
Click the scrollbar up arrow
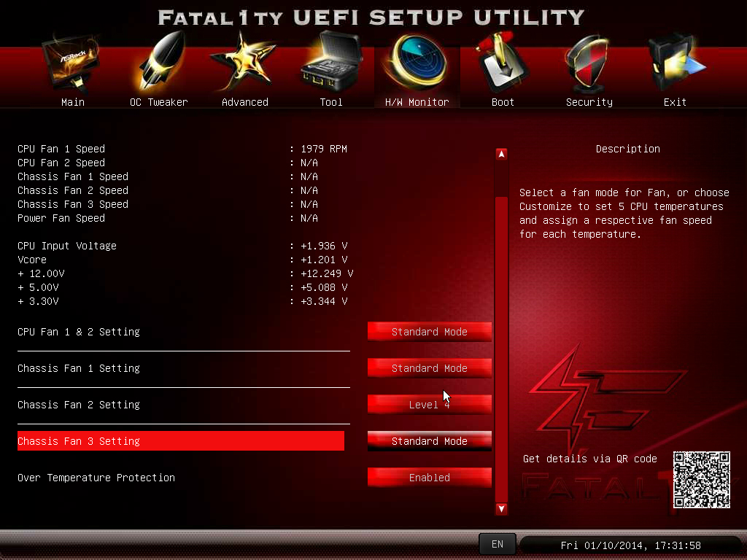point(501,154)
